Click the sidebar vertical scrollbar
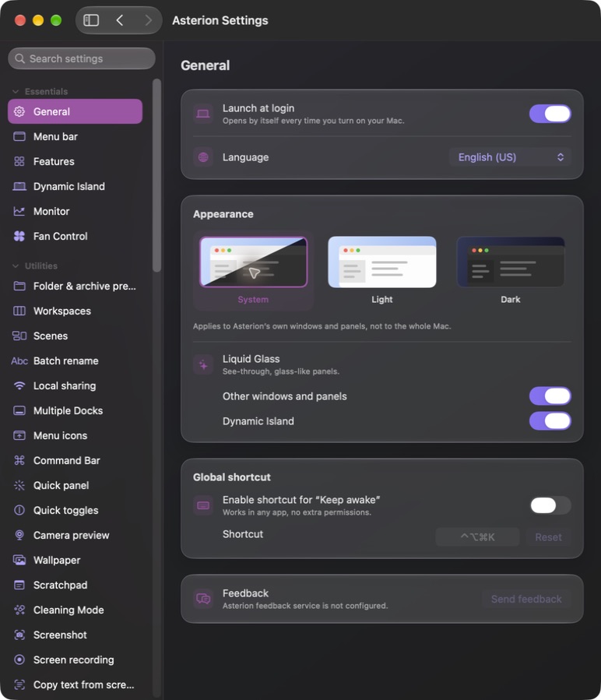This screenshot has width=601, height=700. tap(156, 175)
